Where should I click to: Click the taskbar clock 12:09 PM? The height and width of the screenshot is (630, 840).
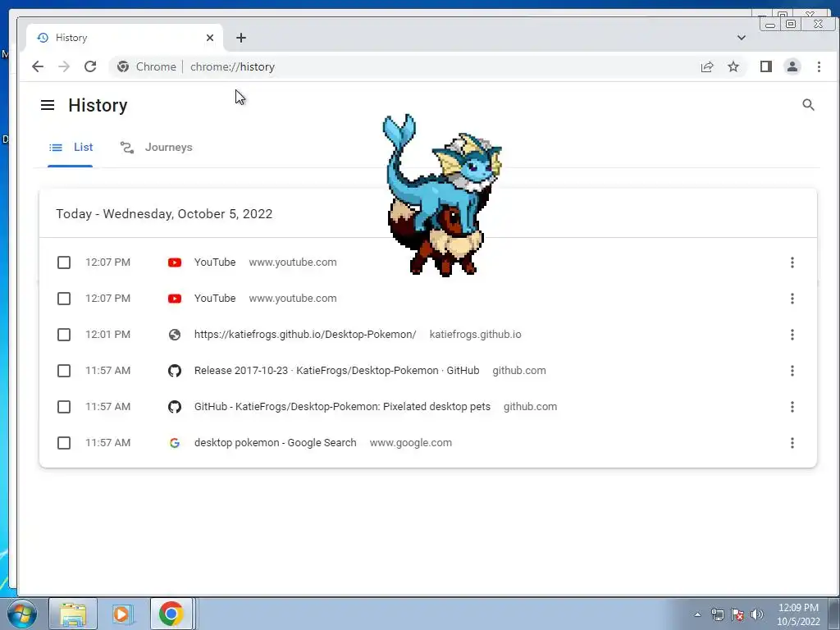[798, 614]
